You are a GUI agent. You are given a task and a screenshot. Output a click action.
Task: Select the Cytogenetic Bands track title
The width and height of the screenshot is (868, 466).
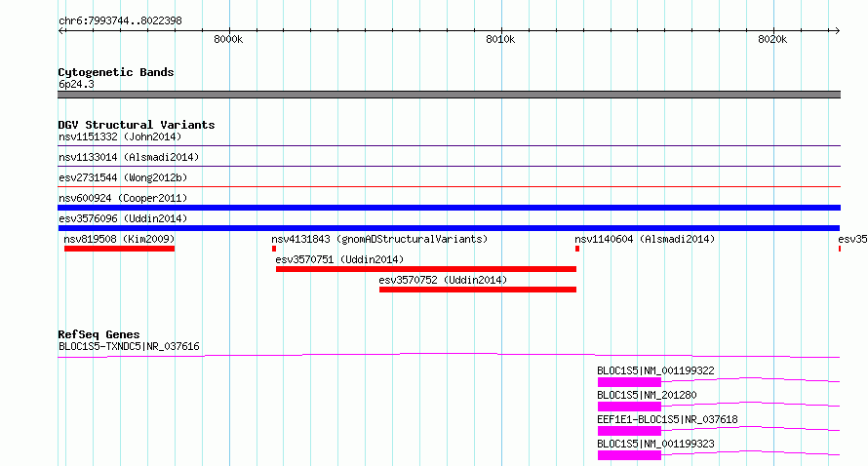(x=116, y=72)
